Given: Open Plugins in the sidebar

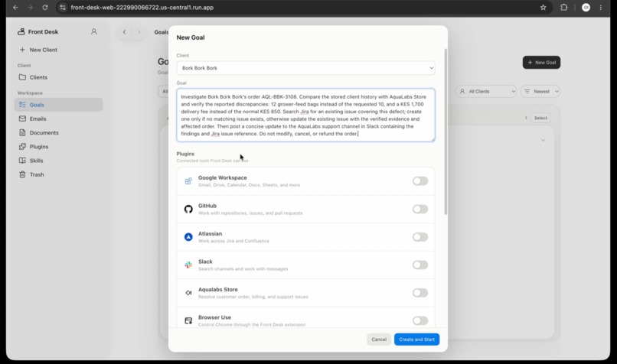Looking at the screenshot, I should (59, 147).
